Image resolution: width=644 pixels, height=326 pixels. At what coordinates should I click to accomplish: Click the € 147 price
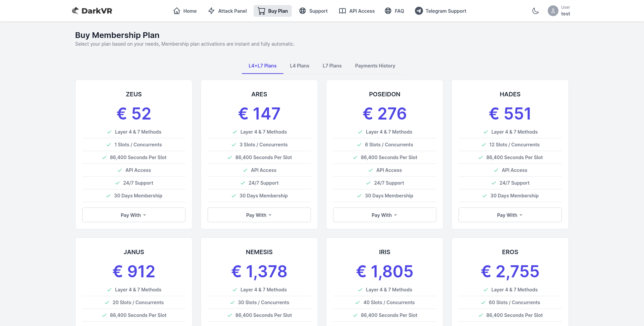tap(259, 113)
